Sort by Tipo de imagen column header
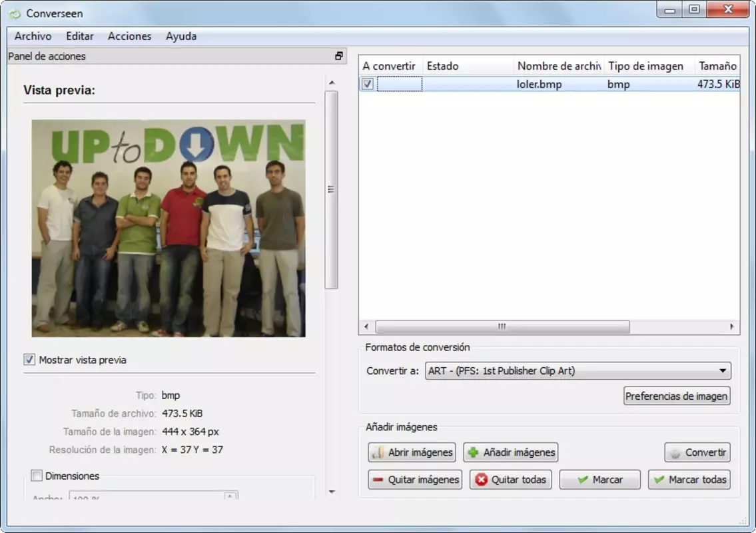Viewport: 756px width, 533px height. (x=649, y=66)
